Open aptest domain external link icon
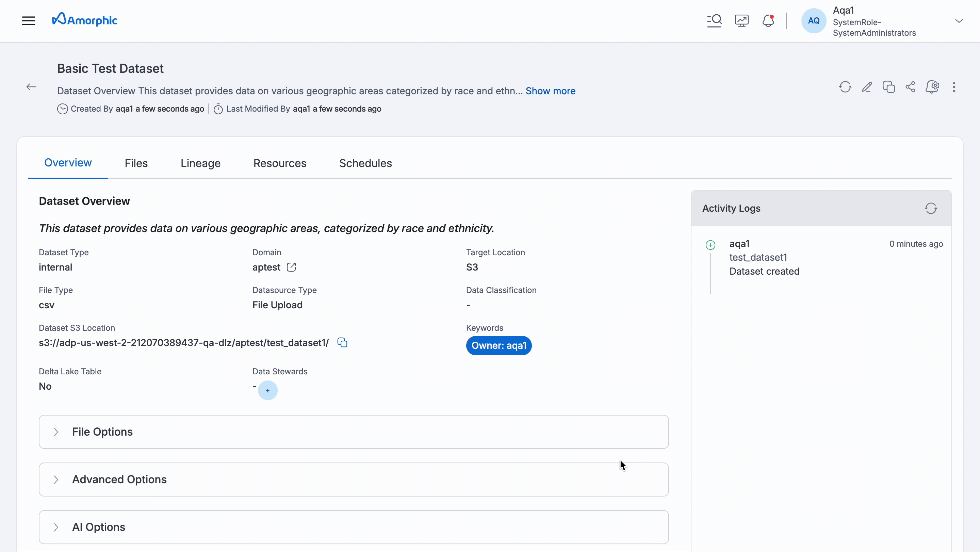The width and height of the screenshot is (980, 552). (x=291, y=267)
